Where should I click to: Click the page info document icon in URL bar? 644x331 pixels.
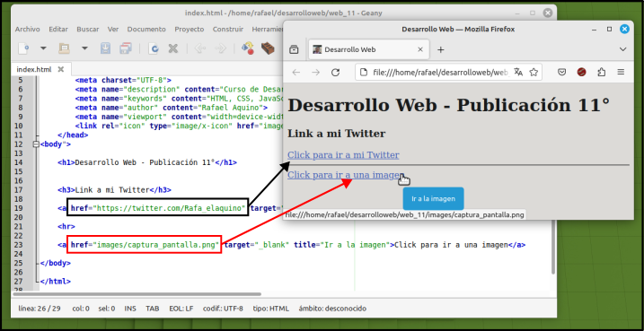(x=363, y=73)
